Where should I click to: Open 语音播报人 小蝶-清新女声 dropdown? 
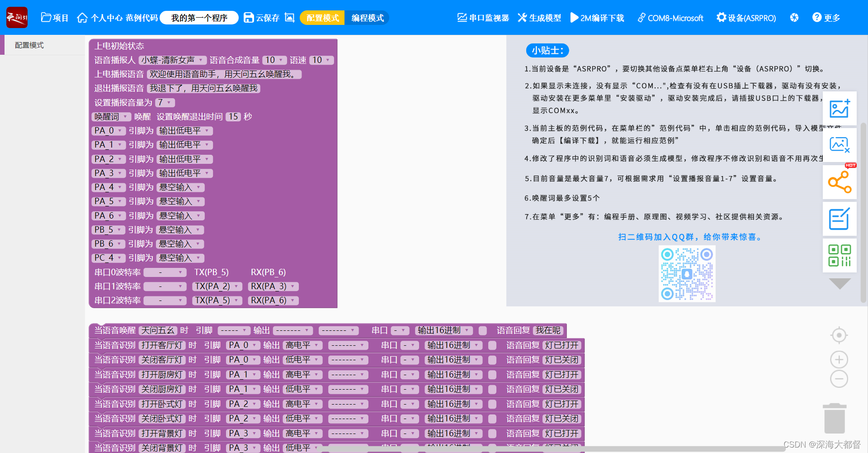pyautogui.click(x=172, y=60)
